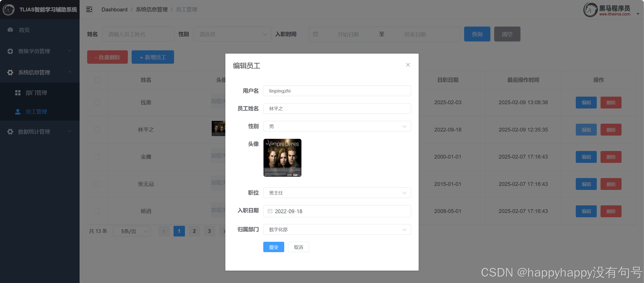Image resolution: width=644 pixels, height=283 pixels.
Task: Open the 性别 dropdown in edit dialog
Action: [337, 126]
